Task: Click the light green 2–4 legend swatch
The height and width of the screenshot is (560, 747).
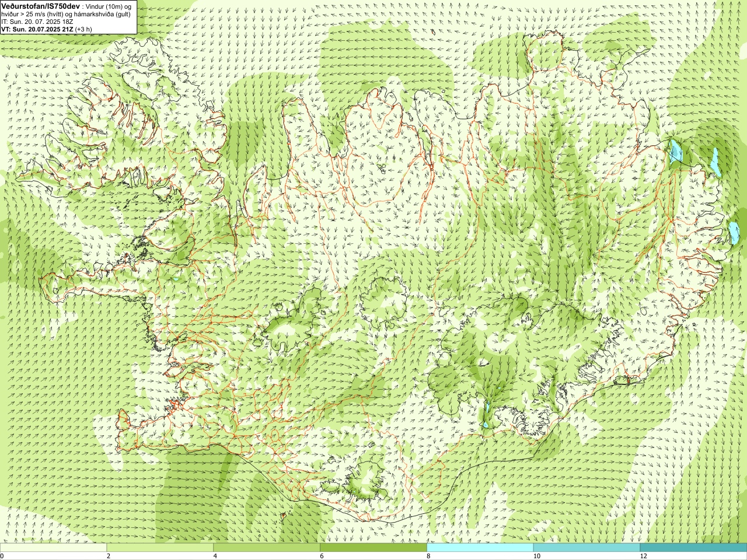Action: pos(160,548)
